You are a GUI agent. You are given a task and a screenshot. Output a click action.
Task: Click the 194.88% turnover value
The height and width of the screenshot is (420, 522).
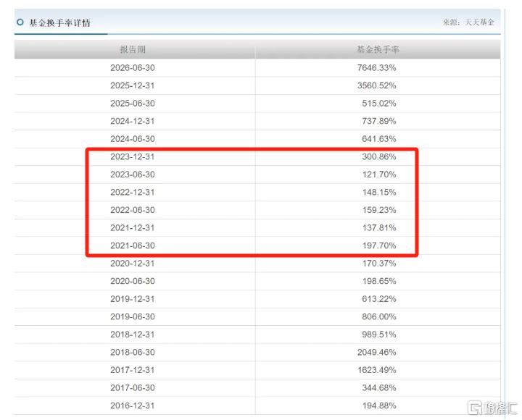(379, 406)
